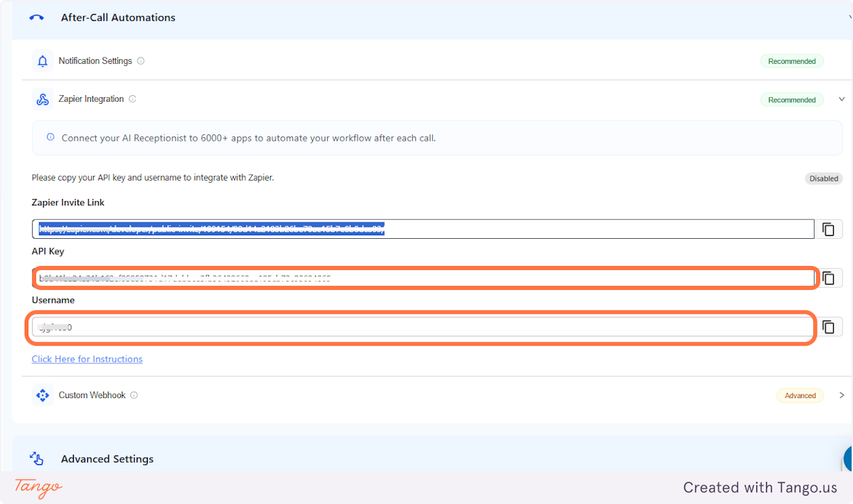Open info tooltip beside Custom Webhook
This screenshot has height=504, width=853.
tap(134, 395)
